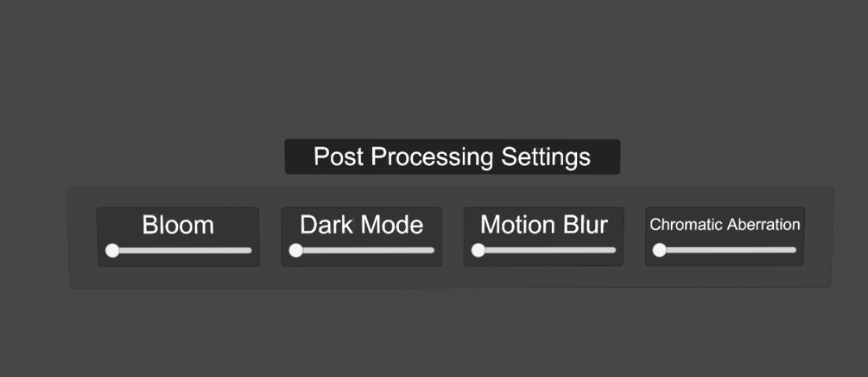The image size is (868, 377).
Task: Set Chromatic Aberration slider to about three-quarters
Action: tap(762, 251)
